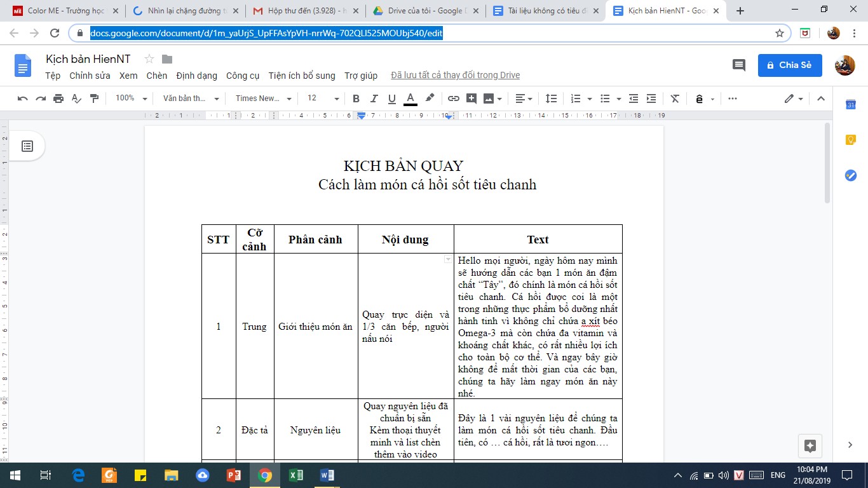
Task: Click the Explore button at bottom right
Action: [x=810, y=445]
